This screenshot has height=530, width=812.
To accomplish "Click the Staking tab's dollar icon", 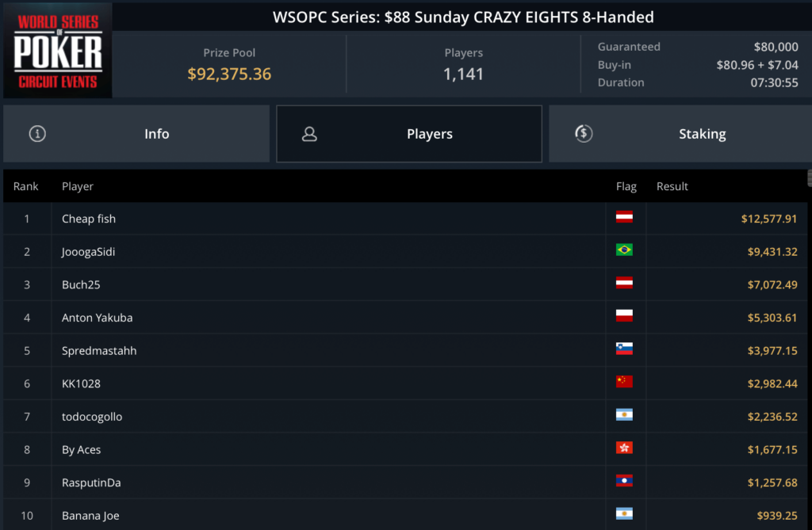I will tap(584, 134).
